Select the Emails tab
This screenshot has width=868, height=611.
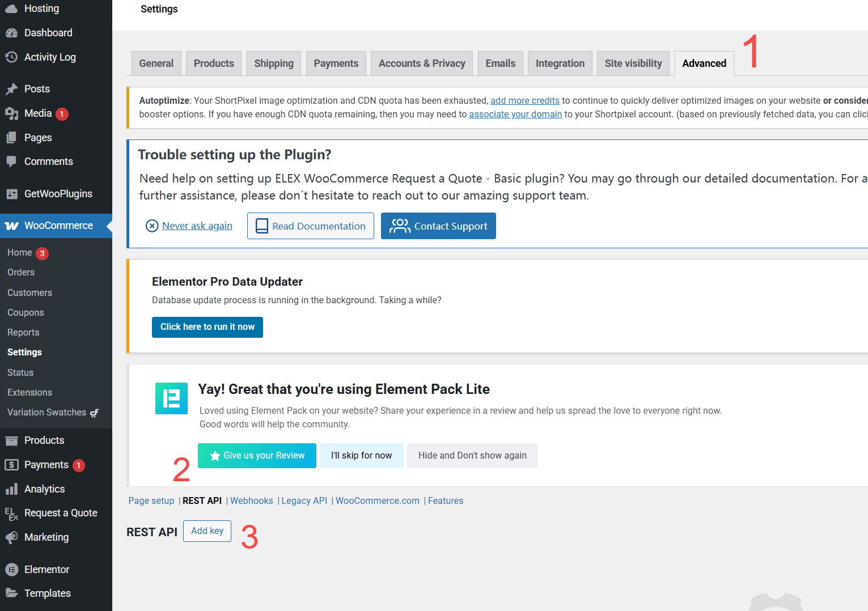501,63
